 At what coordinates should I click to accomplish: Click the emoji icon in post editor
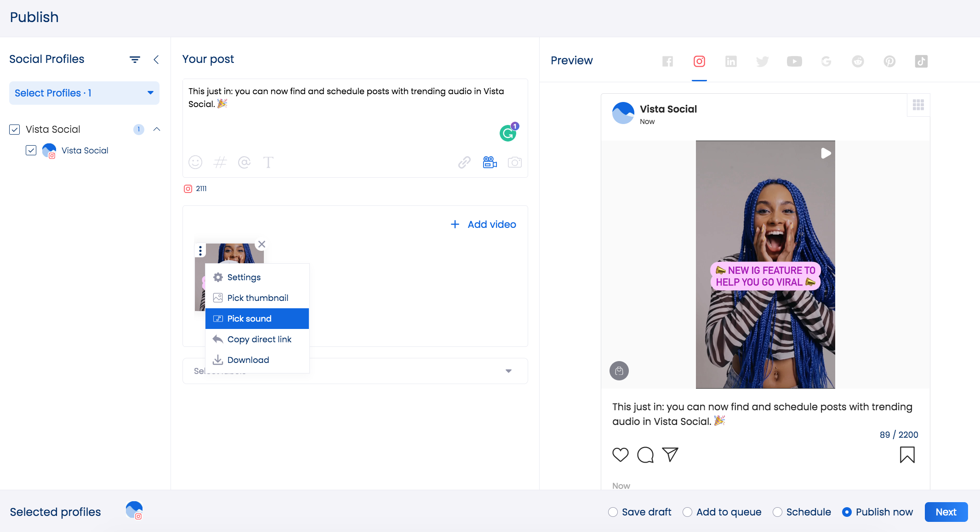coord(195,162)
